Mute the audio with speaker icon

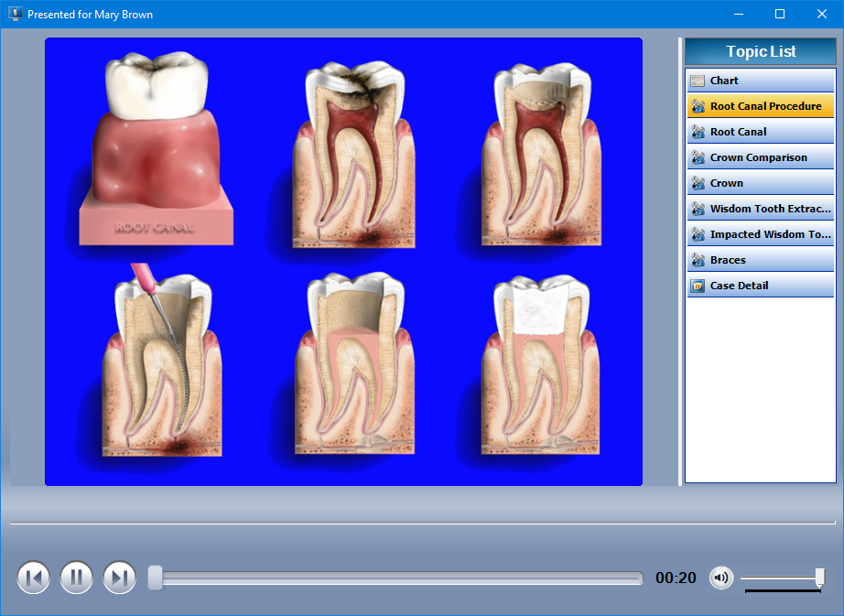tap(721, 578)
